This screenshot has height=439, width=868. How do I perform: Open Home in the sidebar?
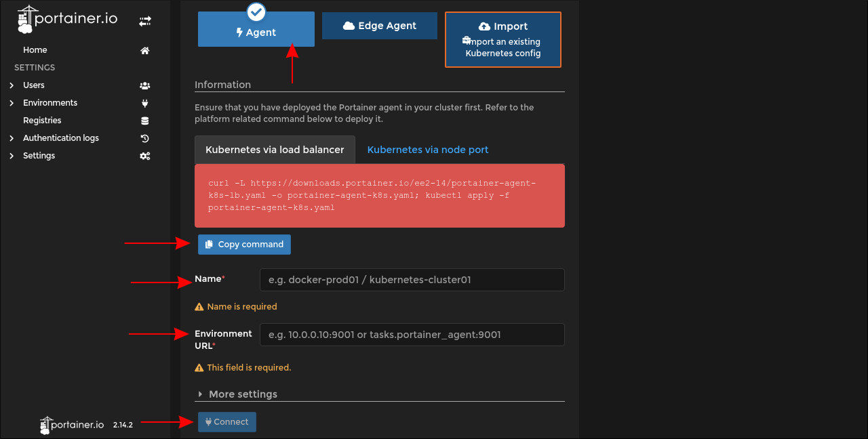click(x=35, y=50)
